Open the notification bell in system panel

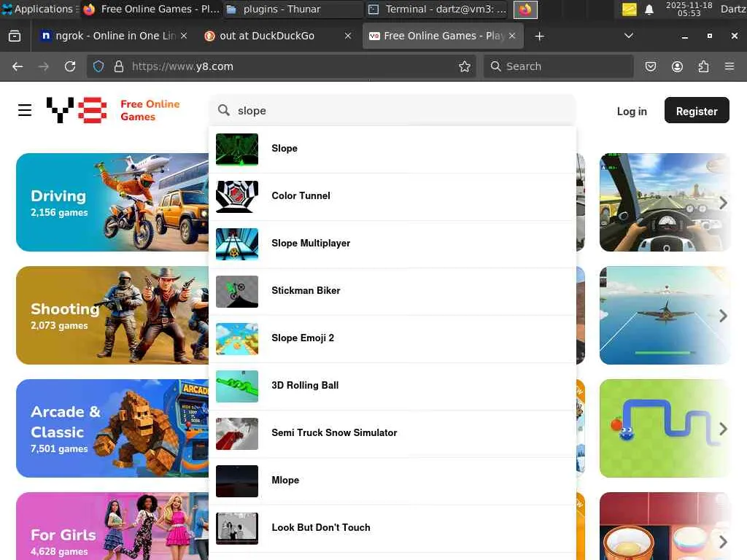[x=649, y=9]
